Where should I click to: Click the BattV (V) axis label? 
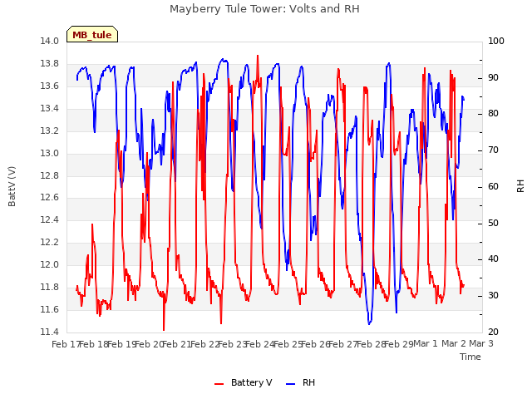point(12,186)
